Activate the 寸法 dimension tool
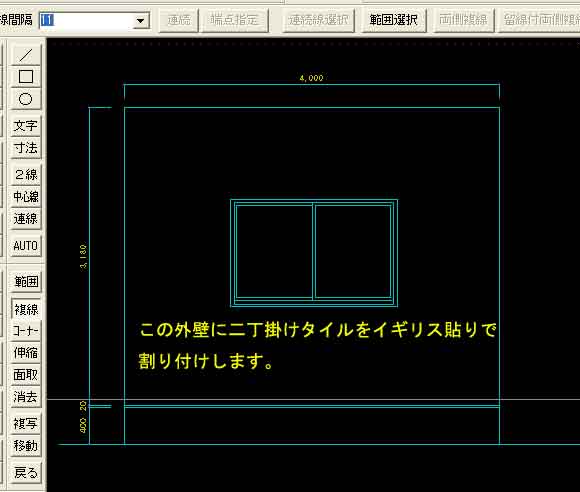Screen dimensions: 580x492 click(26, 148)
